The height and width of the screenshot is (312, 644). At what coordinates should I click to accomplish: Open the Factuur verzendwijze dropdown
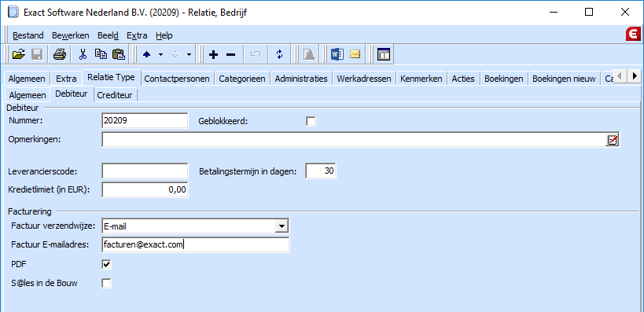282,226
